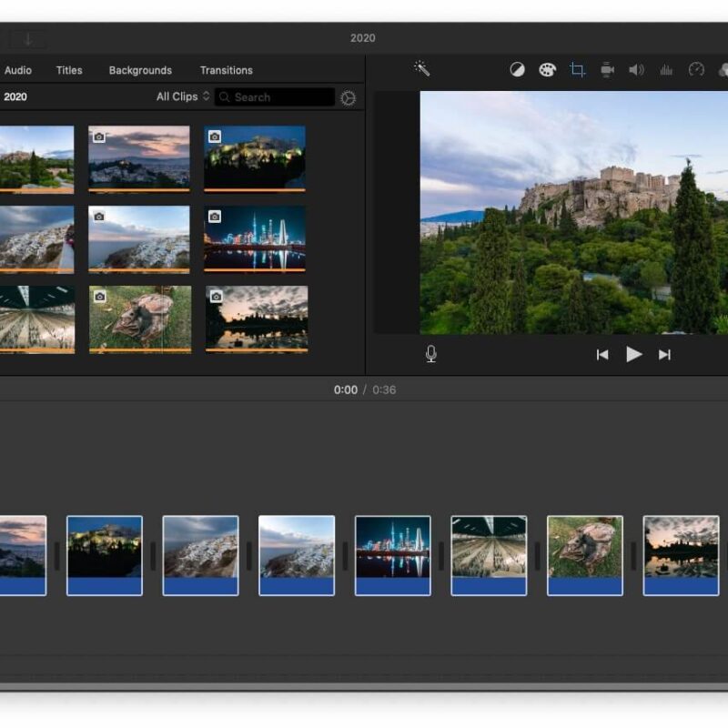Open the Volume adjustment tool
The image size is (728, 728).
pos(636,70)
